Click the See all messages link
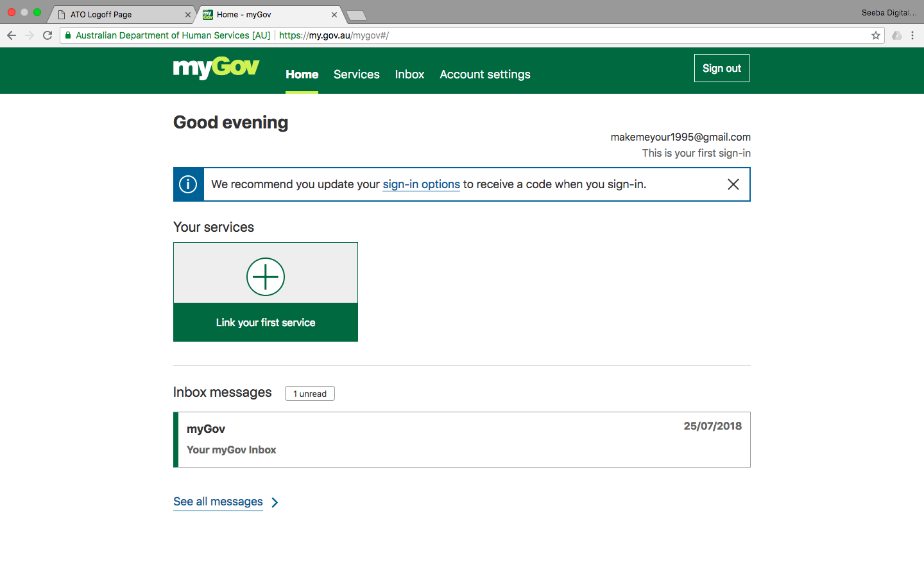This screenshot has width=924, height=578. (218, 502)
